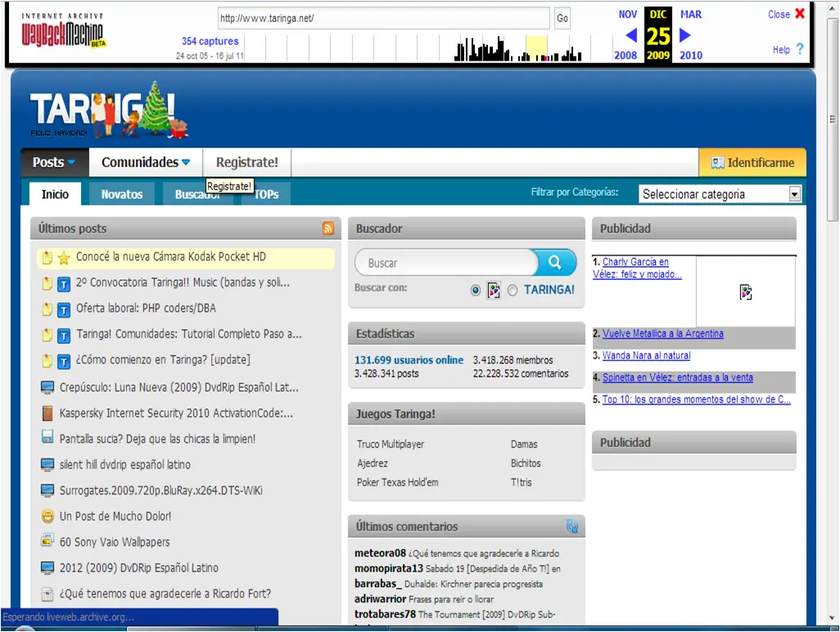
Task: Click the red X Close icon
Action: [800, 13]
